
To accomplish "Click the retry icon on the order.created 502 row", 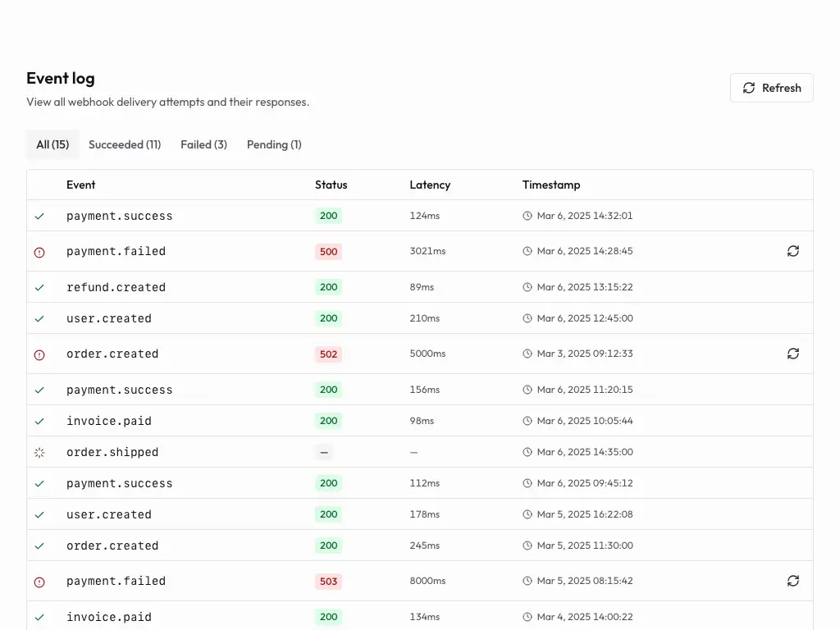I will (792, 354).
